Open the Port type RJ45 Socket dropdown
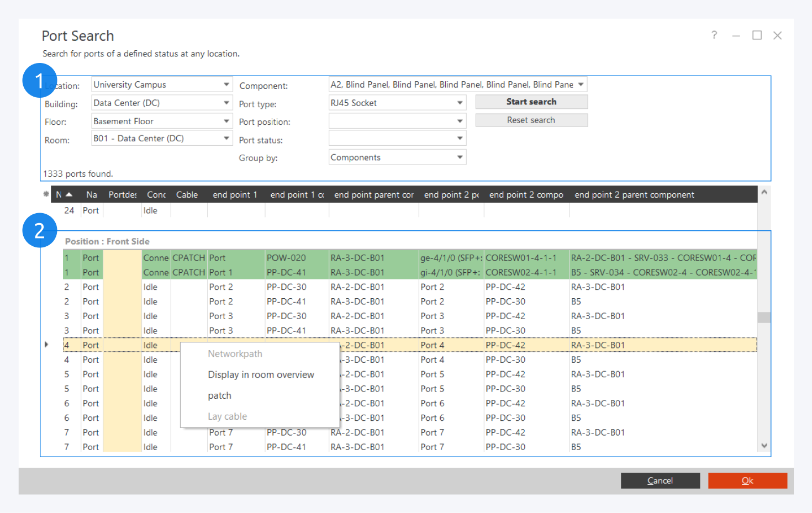This screenshot has width=812, height=513. pyautogui.click(x=460, y=103)
